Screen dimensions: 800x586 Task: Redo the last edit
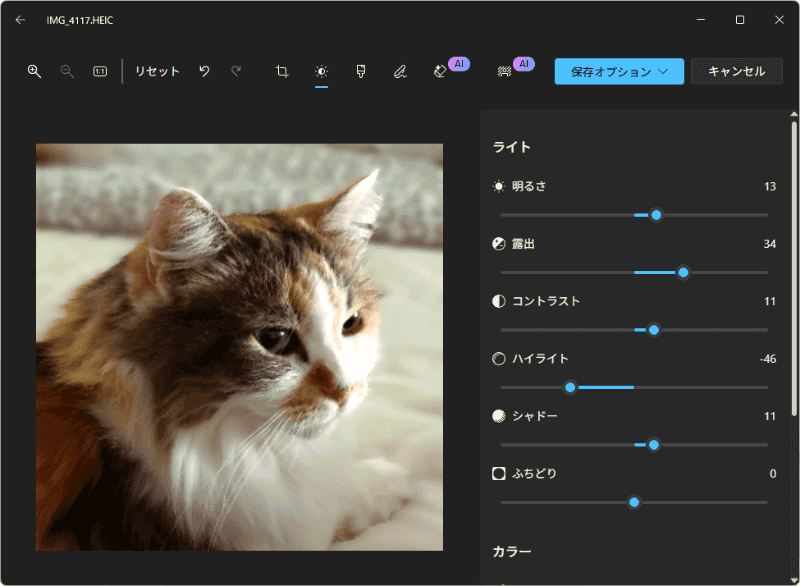[236, 71]
